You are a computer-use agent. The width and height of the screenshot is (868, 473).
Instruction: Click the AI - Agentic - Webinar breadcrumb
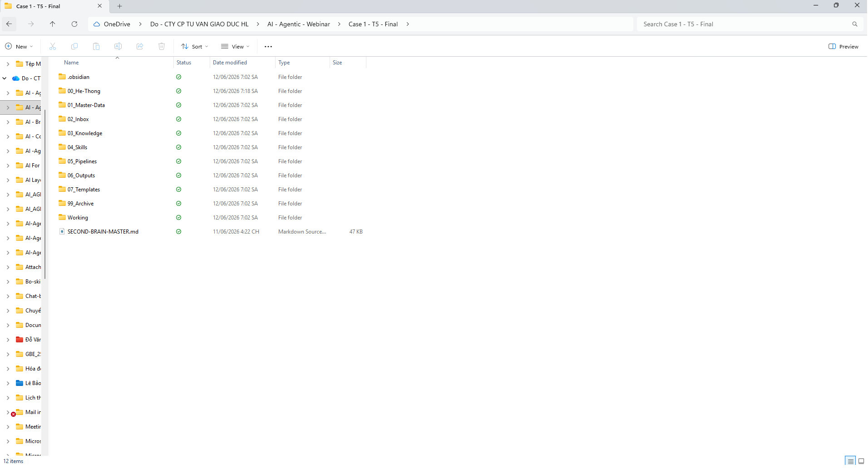(x=299, y=24)
